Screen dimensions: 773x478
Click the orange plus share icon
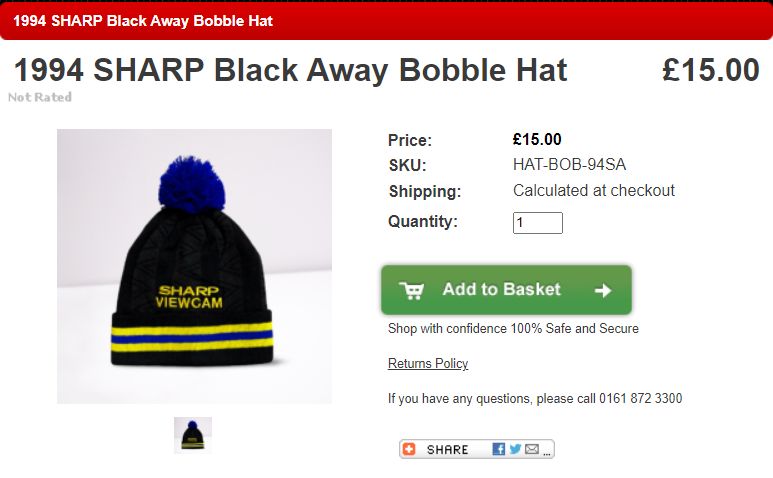click(409, 449)
